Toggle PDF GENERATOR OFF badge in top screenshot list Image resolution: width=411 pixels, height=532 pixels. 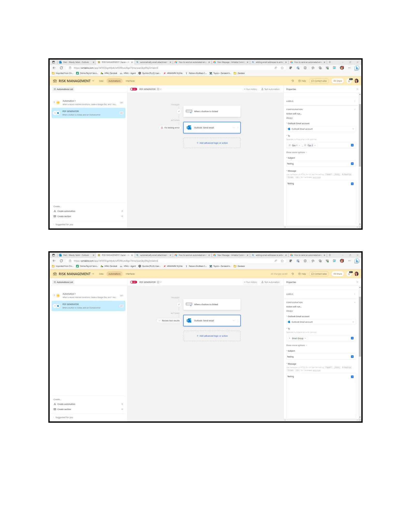coord(122,113)
